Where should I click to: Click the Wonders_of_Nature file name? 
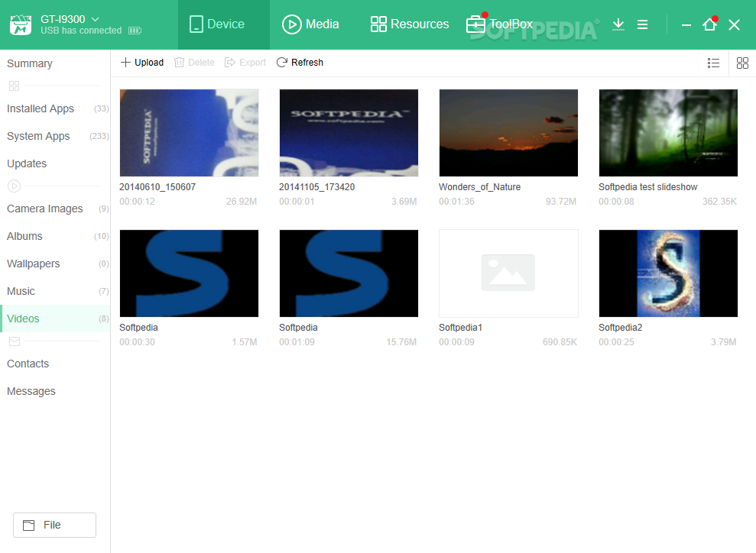pyautogui.click(x=480, y=187)
